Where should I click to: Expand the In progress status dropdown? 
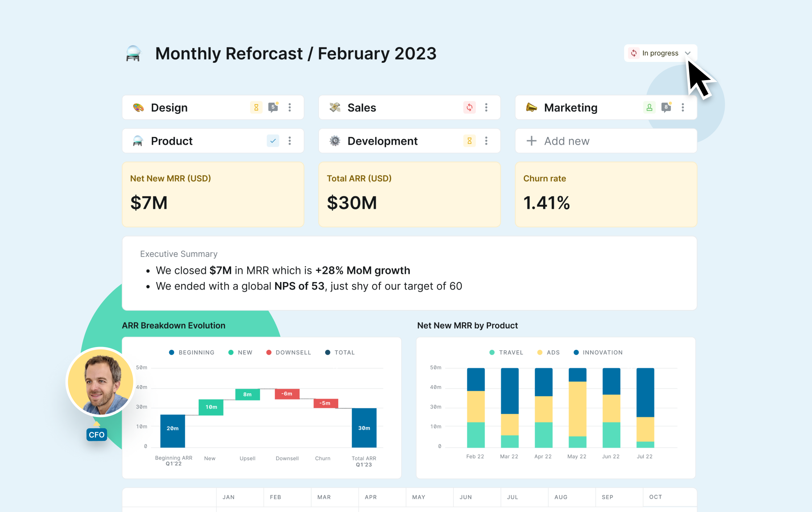(x=688, y=53)
